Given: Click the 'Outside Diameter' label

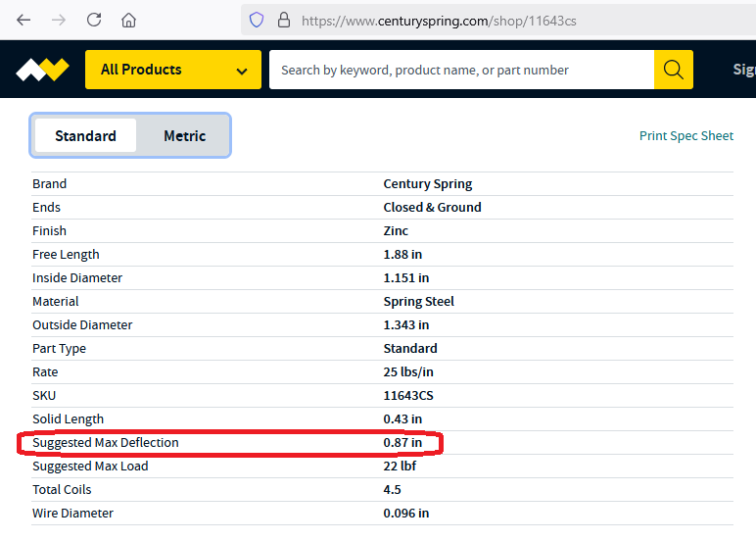Looking at the screenshot, I should tap(82, 324).
